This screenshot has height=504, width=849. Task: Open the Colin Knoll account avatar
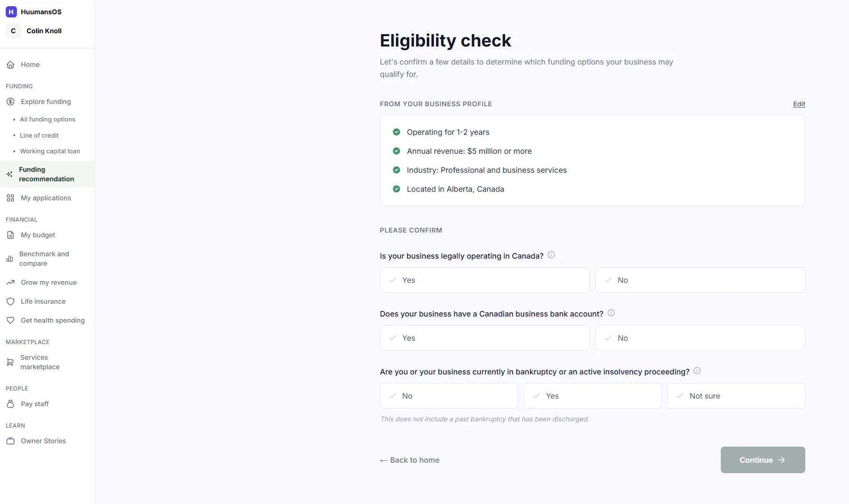tap(13, 31)
